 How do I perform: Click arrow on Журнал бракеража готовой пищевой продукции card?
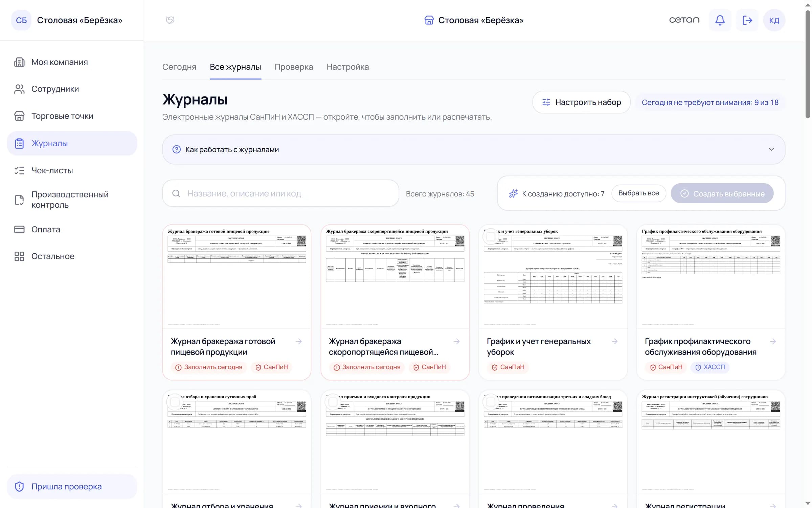299,341
